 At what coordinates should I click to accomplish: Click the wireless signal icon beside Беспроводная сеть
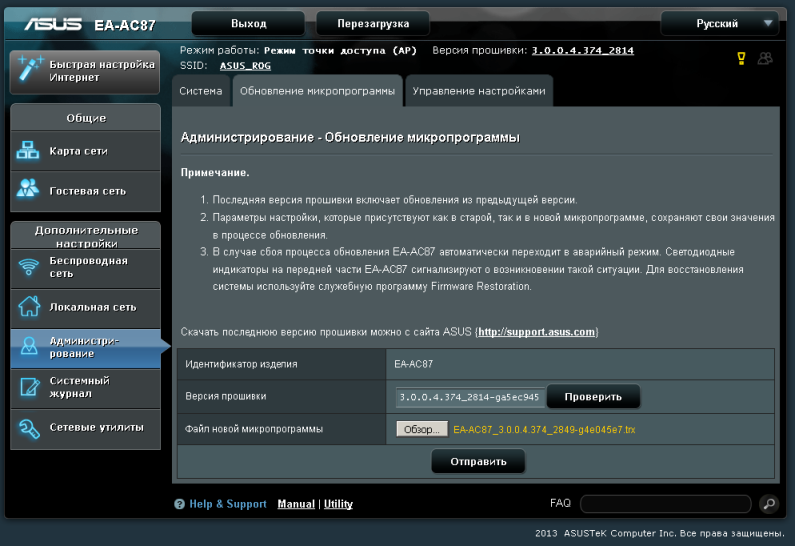[x=29, y=267]
